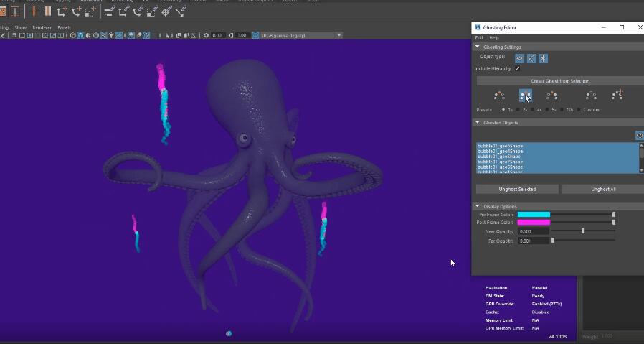Select the rightmost ghost mode icon with orange marker
Viewport: 644px width, 344px height.
click(x=617, y=95)
